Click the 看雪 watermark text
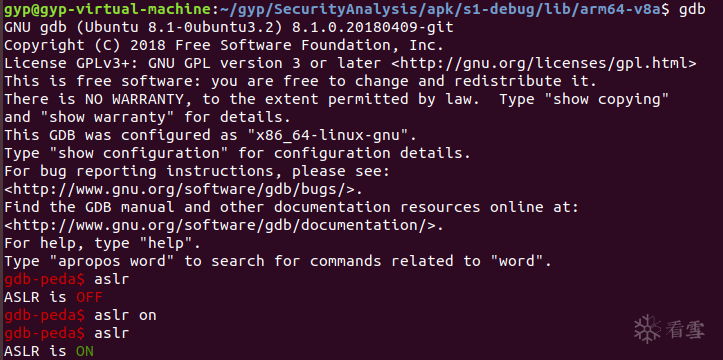 point(686,330)
